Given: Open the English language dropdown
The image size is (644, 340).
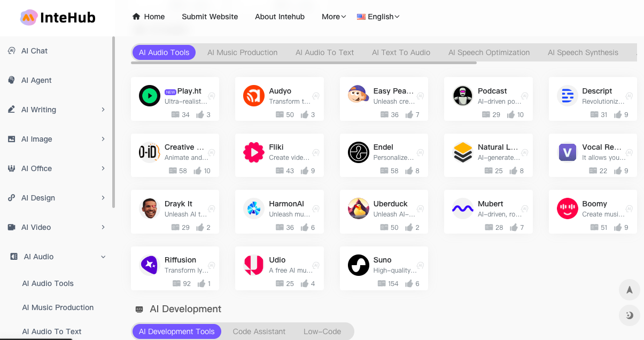Looking at the screenshot, I should pos(378,17).
